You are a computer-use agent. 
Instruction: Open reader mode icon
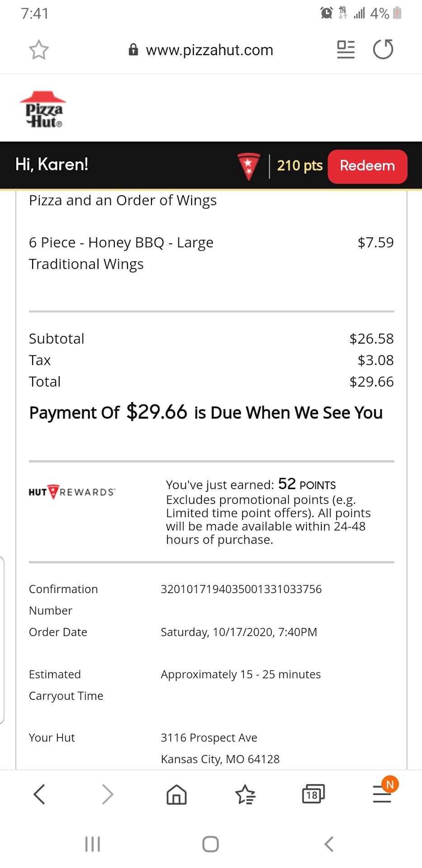pyautogui.click(x=346, y=50)
